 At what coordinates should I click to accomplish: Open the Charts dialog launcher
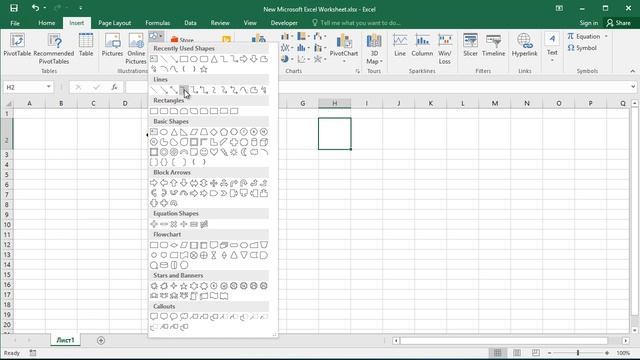coord(357,71)
